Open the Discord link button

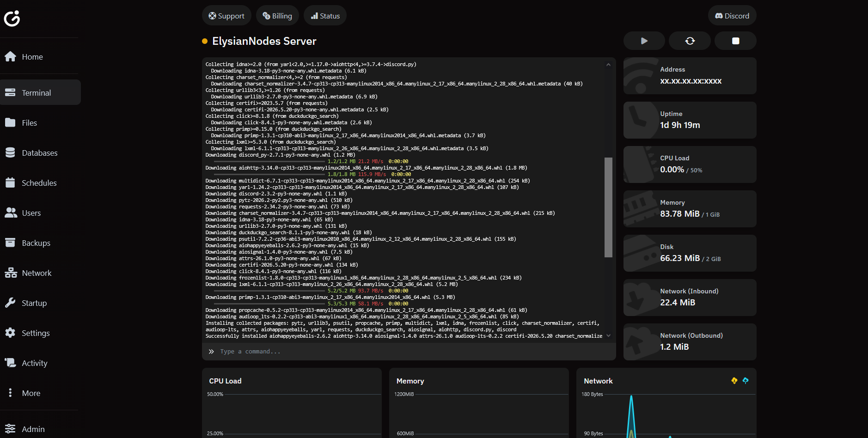coord(732,16)
